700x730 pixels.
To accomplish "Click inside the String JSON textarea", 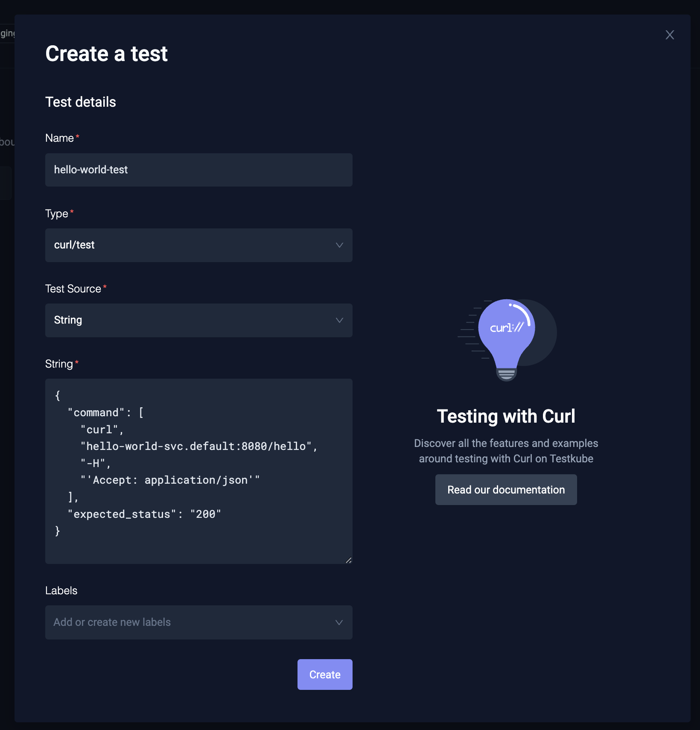I will coord(199,471).
